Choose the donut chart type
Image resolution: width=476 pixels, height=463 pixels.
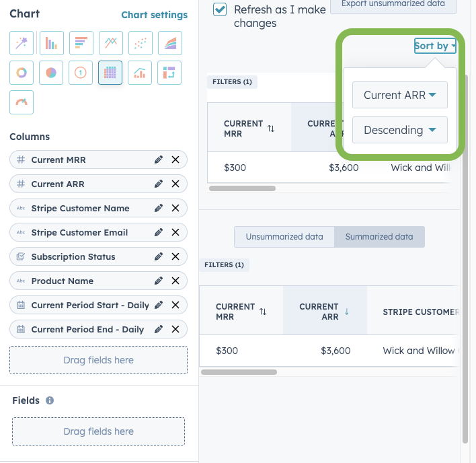(x=22, y=73)
